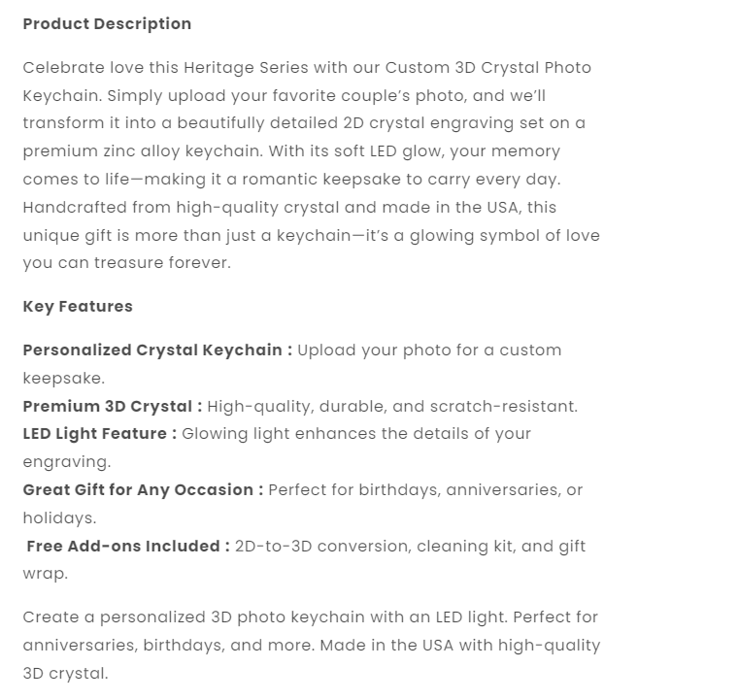Viewport: 738px width, 700px height.
Task: Click the '3D crystal.' closing line
Action: (x=65, y=674)
